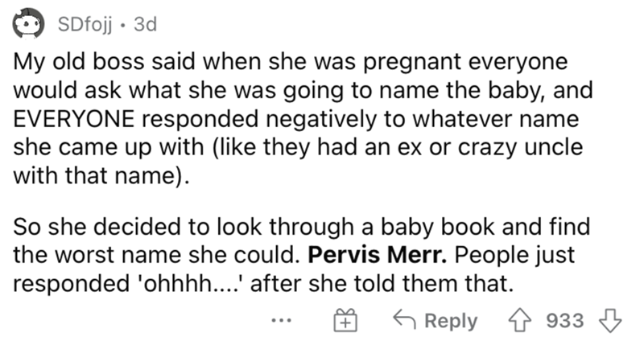Click the 933 vote score count
Viewport: 644px width, 345px height.
pyautogui.click(x=564, y=321)
